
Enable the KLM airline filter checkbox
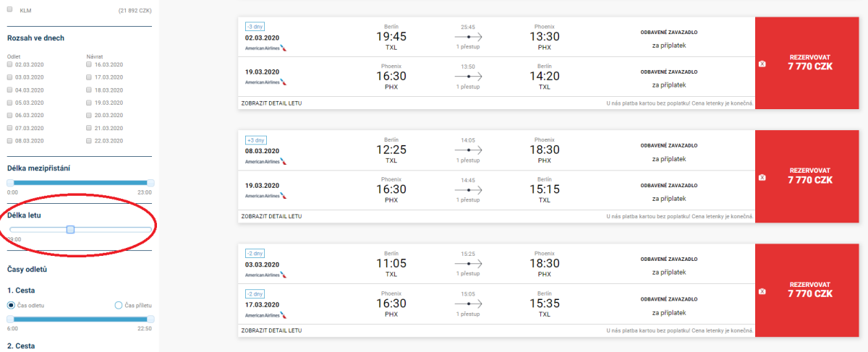(x=10, y=9)
